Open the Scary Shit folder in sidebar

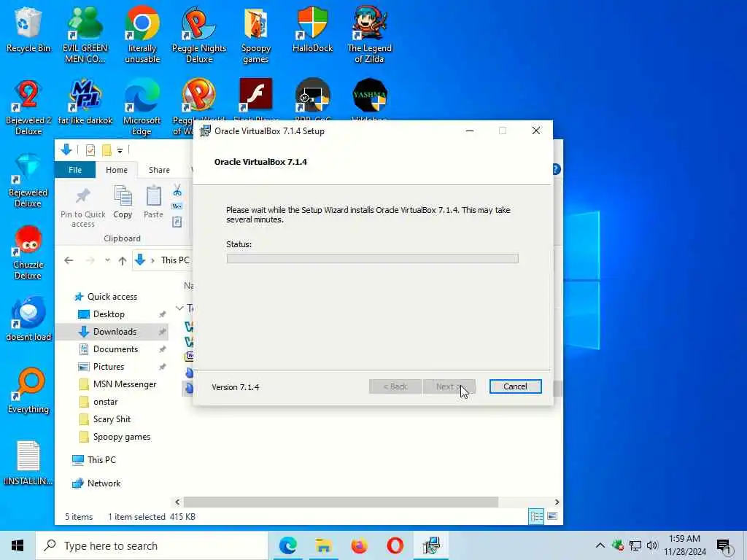coord(104,419)
